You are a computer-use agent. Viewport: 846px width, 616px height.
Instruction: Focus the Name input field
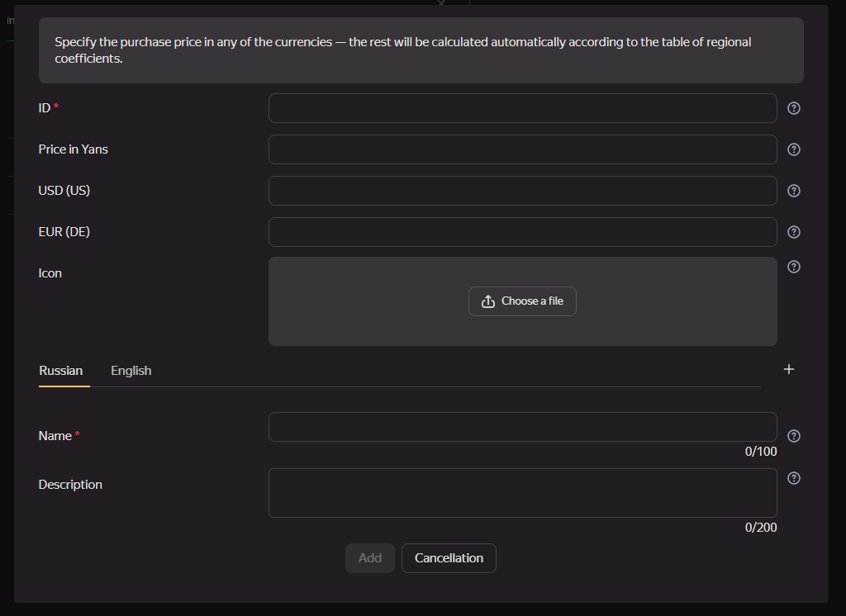[523, 427]
